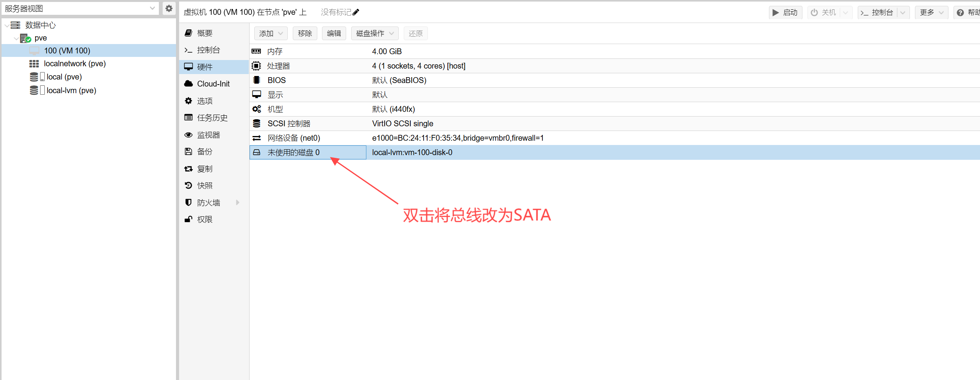Viewport: 980px width, 380px height.
Task: Click the VM 100 monitor icon
Action: (x=34, y=51)
